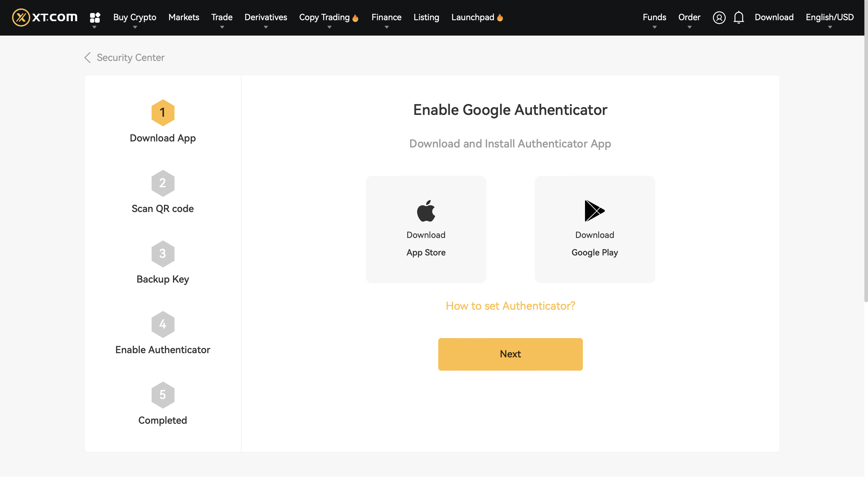868x494 pixels.
Task: Click the Apple App Store icon
Action: 426,211
